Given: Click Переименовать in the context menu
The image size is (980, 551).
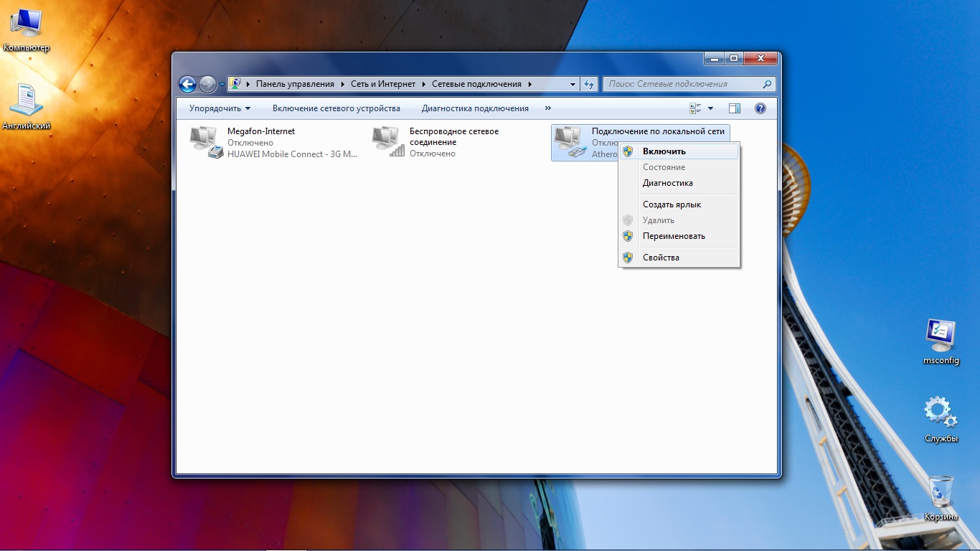Looking at the screenshot, I should click(x=674, y=236).
